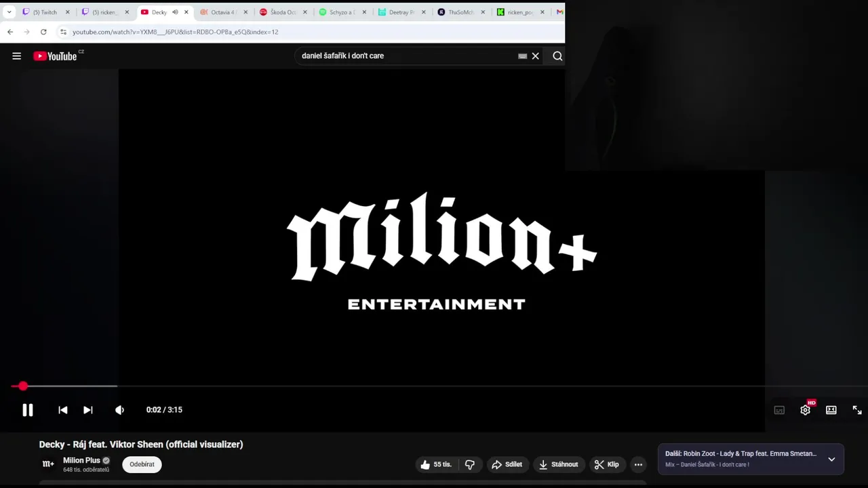Download the video with Stáhnout
The width and height of the screenshot is (868, 488).
click(x=559, y=464)
